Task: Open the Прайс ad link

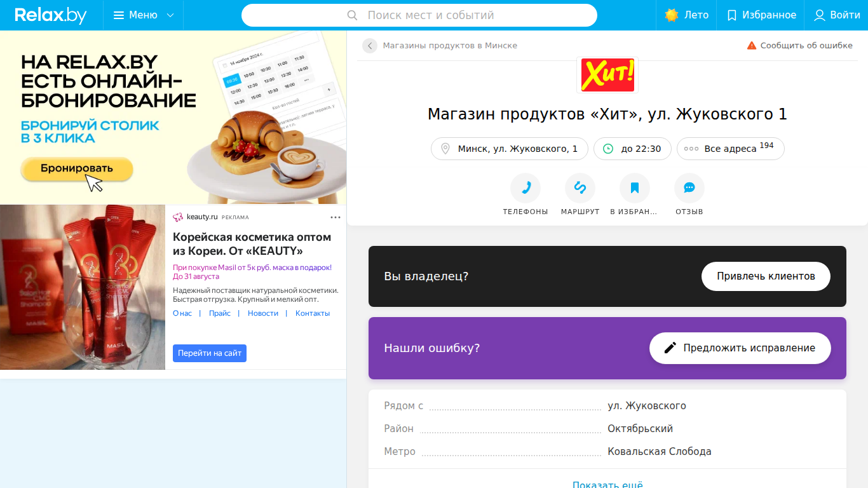Action: pos(220,313)
